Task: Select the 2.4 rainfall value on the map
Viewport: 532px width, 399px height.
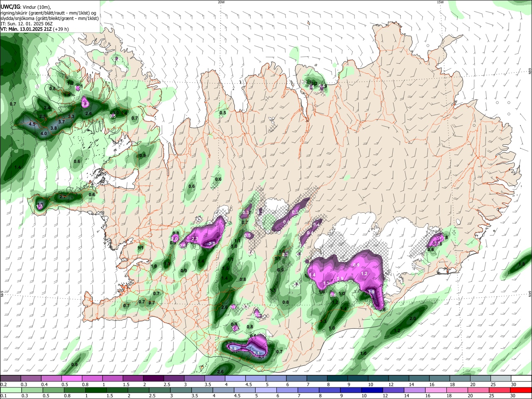Action: click(x=47, y=108)
